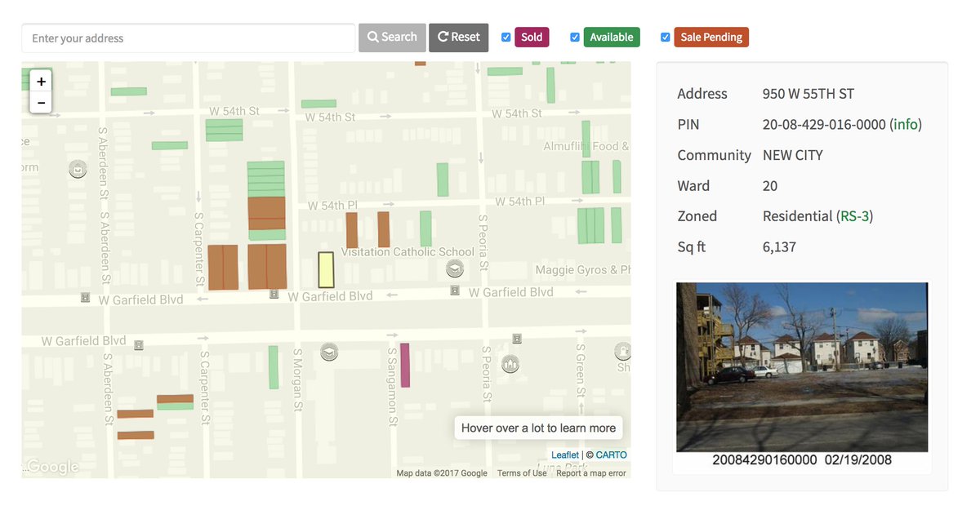
Task: Click the Reset button
Action: (x=459, y=38)
